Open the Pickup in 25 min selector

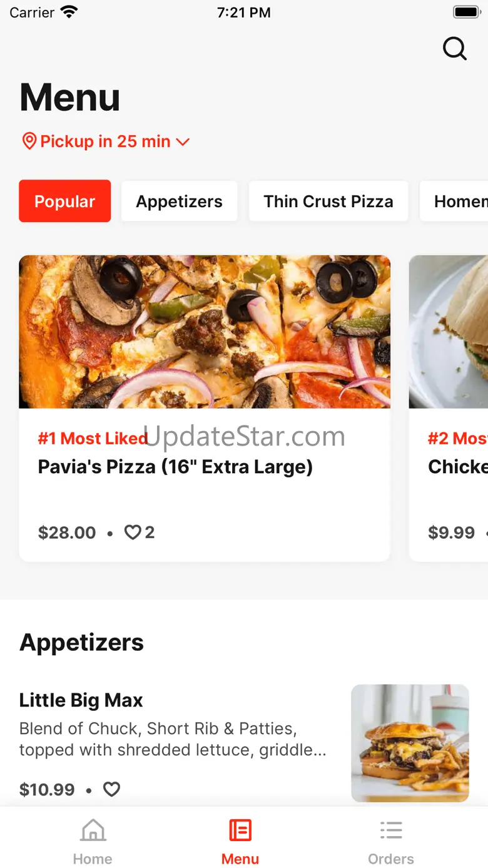point(105,141)
